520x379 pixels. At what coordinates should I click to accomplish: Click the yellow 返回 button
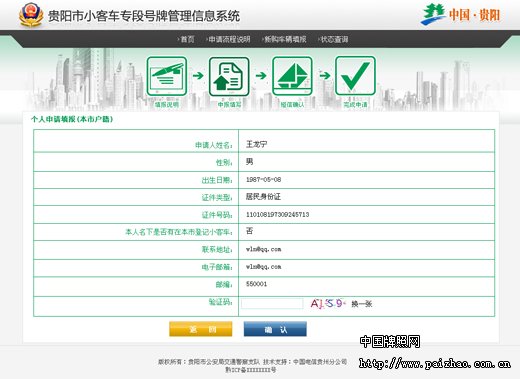coord(201,329)
